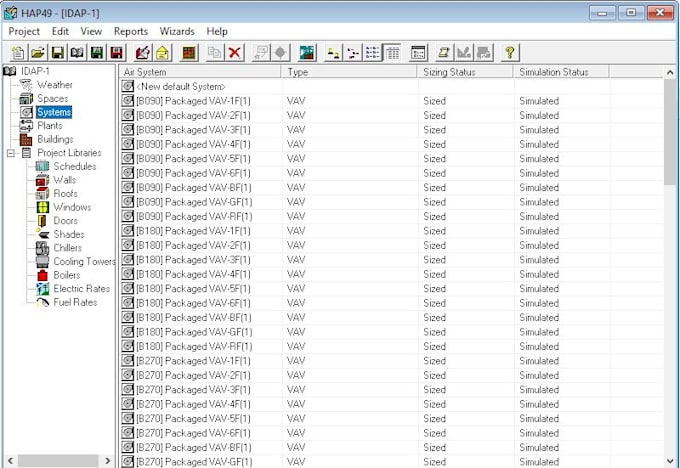
Task: Click the Open project folder icon
Action: click(x=38, y=53)
